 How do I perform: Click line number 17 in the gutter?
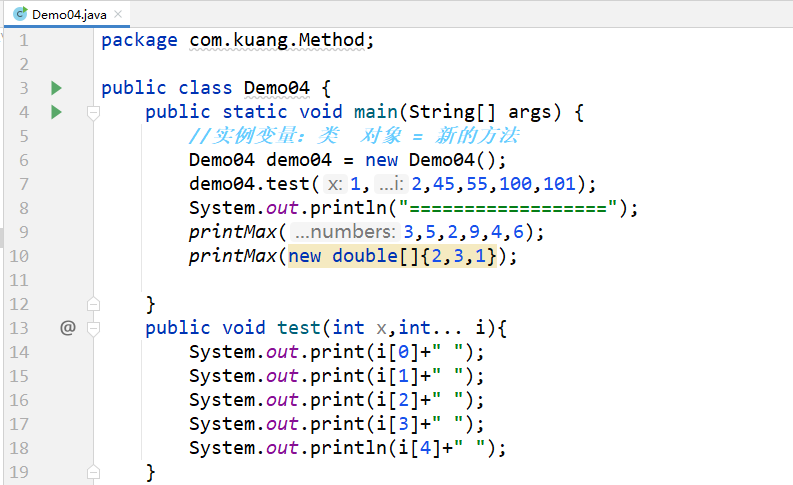coord(19,424)
